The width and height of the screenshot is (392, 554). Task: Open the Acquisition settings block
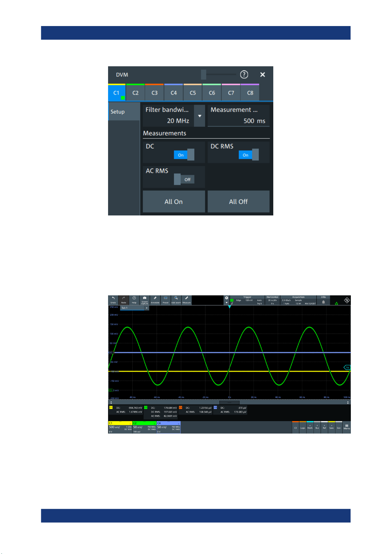click(x=298, y=300)
